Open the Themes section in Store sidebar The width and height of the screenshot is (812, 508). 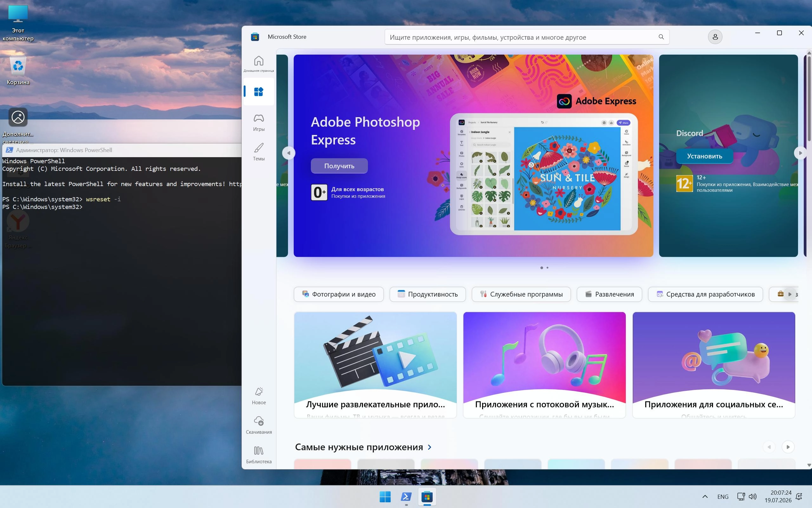point(259,152)
